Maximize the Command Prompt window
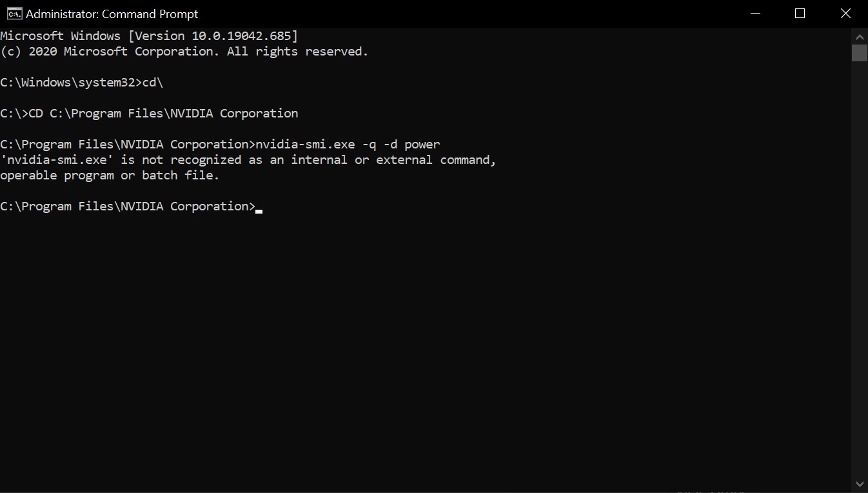The image size is (868, 493). point(800,14)
